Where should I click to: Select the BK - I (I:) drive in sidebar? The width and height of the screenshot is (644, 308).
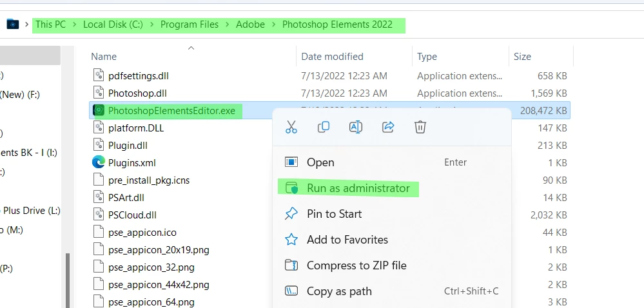28,153
